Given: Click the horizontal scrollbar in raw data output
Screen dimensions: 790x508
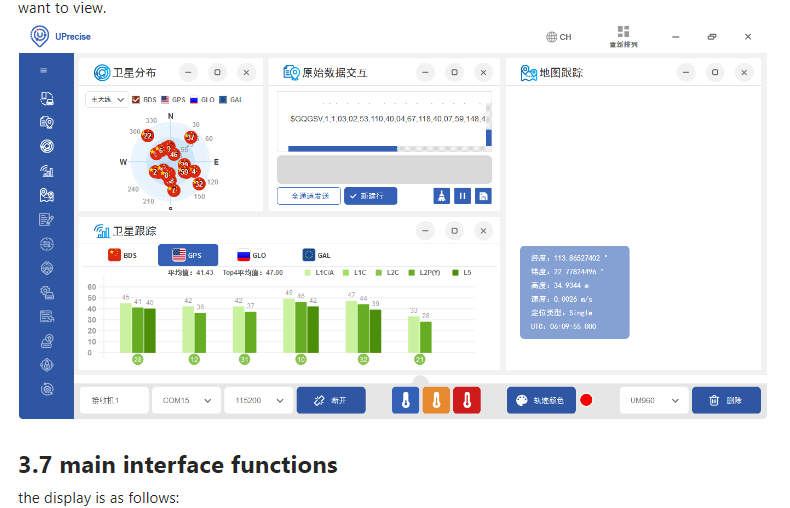Looking at the screenshot, I should (x=343, y=149).
